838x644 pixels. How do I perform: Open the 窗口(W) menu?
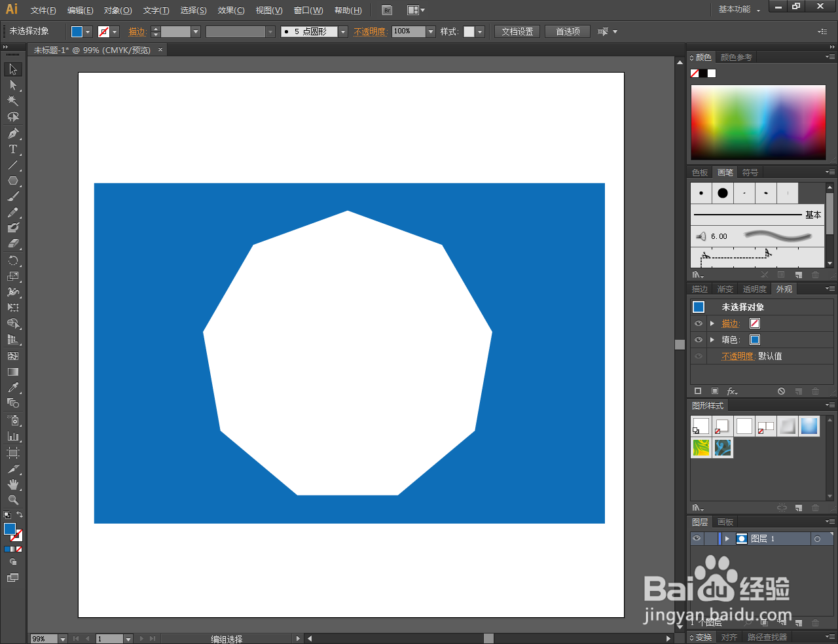point(308,10)
